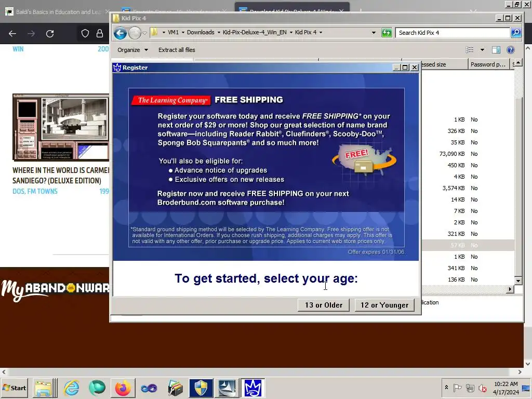Click The Learning Company logo
This screenshot has height=399, width=532.
[171, 100]
